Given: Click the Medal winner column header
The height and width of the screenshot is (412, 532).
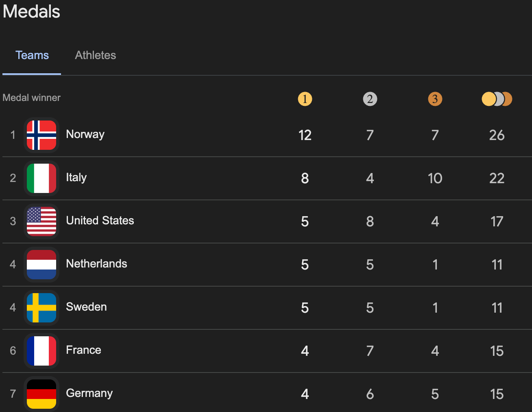Looking at the screenshot, I should (x=32, y=98).
